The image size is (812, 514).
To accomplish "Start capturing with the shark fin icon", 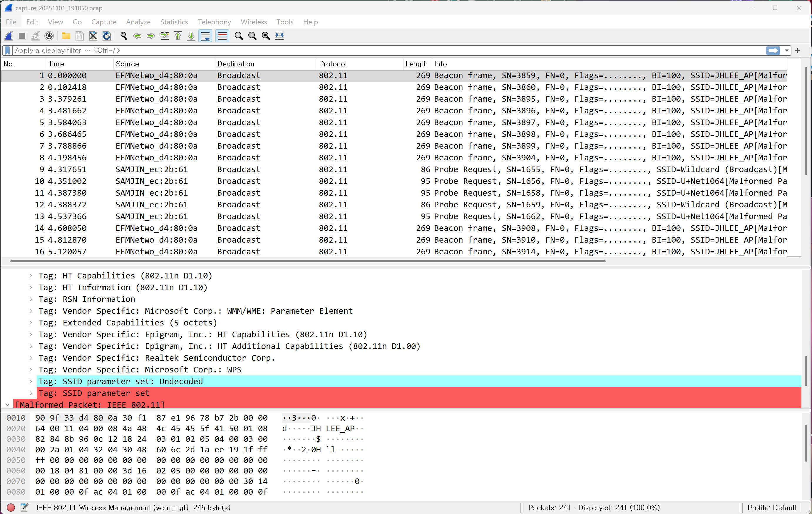I will click(9, 36).
